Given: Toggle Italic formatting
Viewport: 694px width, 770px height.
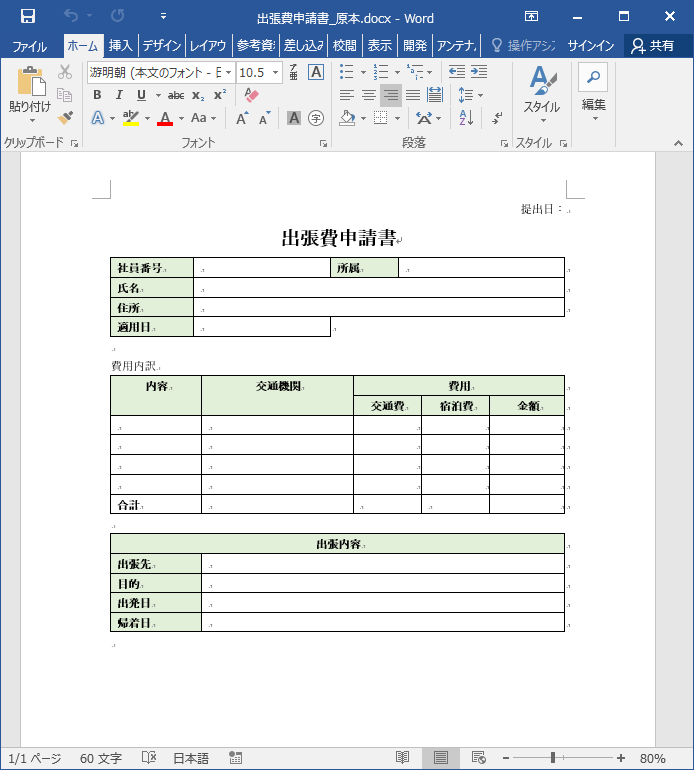Looking at the screenshot, I should coord(119,95).
